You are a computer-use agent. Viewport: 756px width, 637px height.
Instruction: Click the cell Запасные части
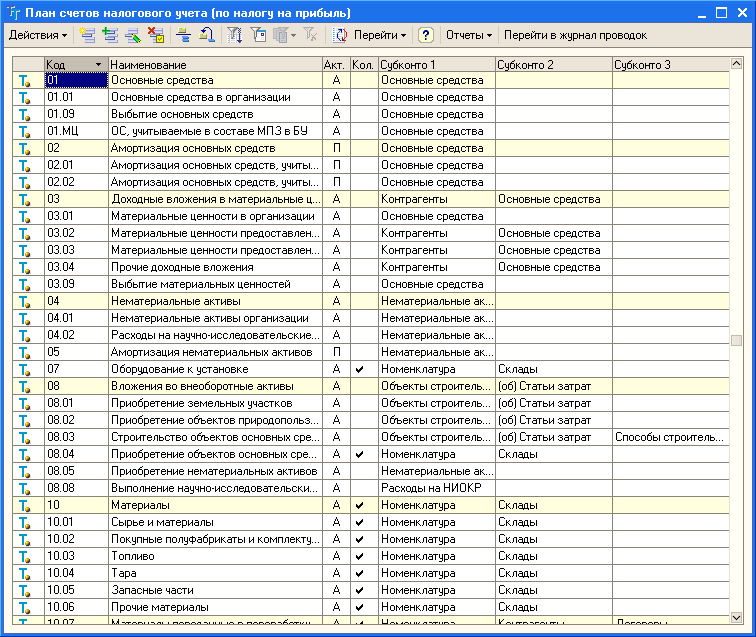click(x=216, y=590)
